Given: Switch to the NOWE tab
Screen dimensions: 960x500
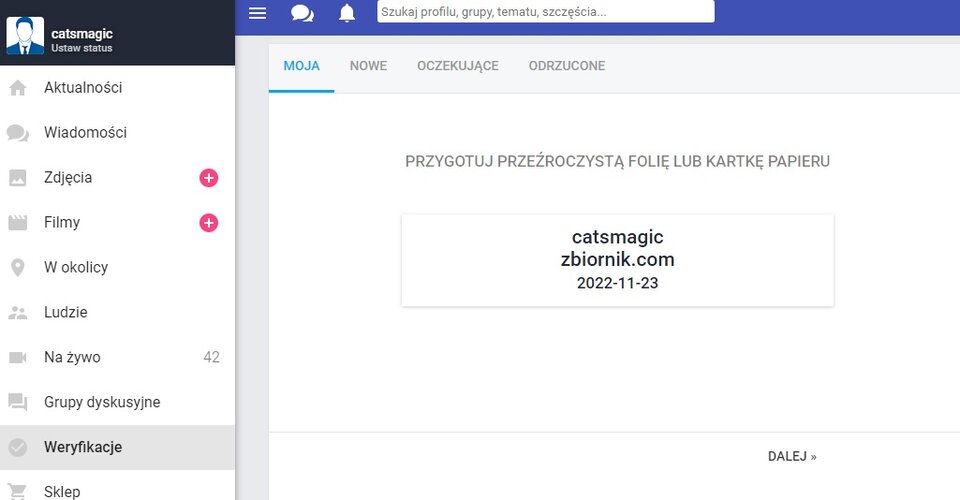Looking at the screenshot, I should (368, 66).
